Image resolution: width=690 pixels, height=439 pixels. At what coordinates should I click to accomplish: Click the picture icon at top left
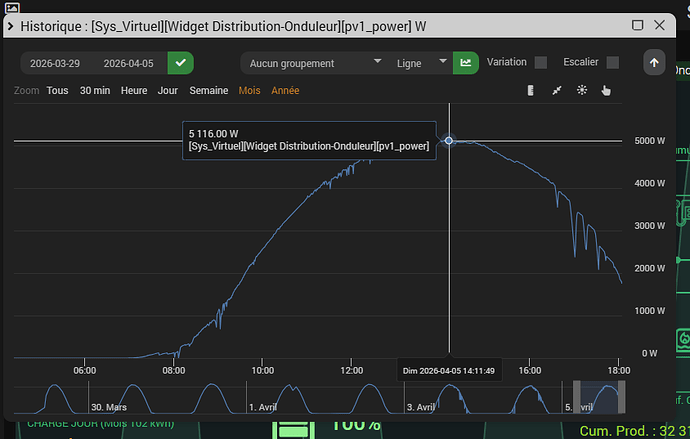12,7
